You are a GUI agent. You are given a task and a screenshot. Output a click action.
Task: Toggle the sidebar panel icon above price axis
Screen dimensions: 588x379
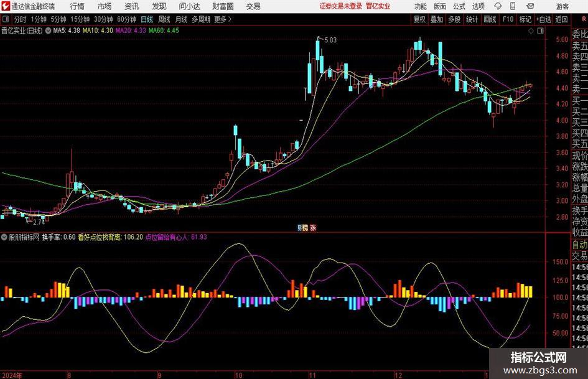point(540,30)
